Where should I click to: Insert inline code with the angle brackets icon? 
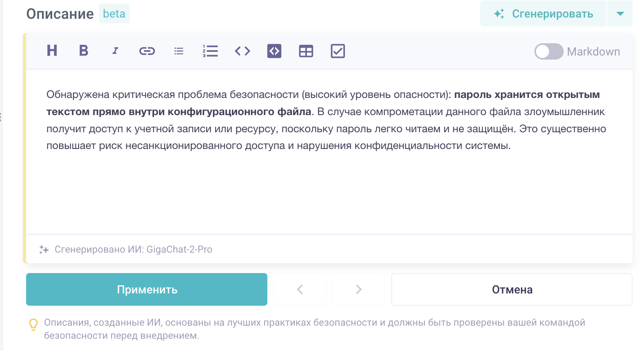[243, 51]
